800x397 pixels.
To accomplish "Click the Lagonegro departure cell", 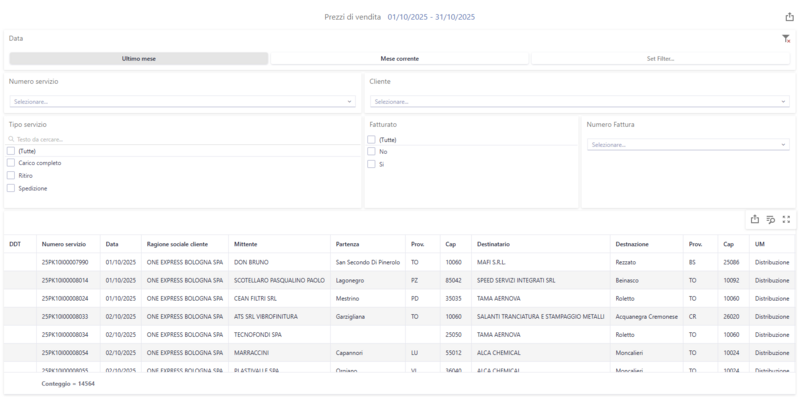I will pyautogui.click(x=368, y=280).
